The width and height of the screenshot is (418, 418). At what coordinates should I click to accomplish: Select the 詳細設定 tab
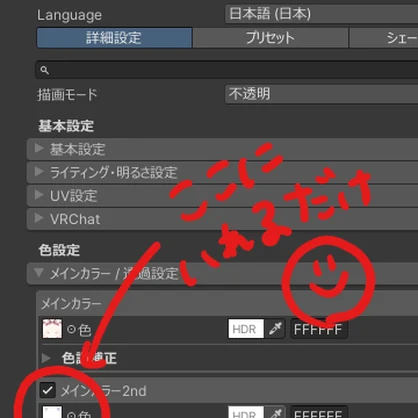point(114,38)
